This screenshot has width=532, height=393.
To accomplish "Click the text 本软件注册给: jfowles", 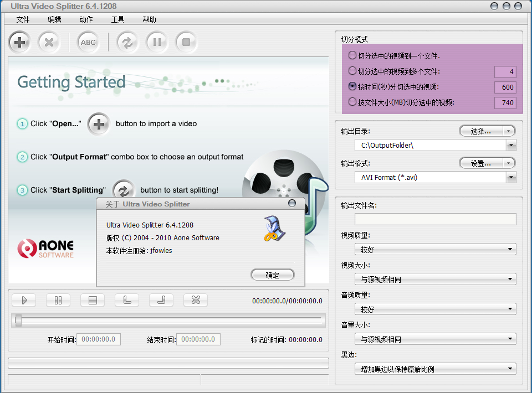I will coord(139,251).
